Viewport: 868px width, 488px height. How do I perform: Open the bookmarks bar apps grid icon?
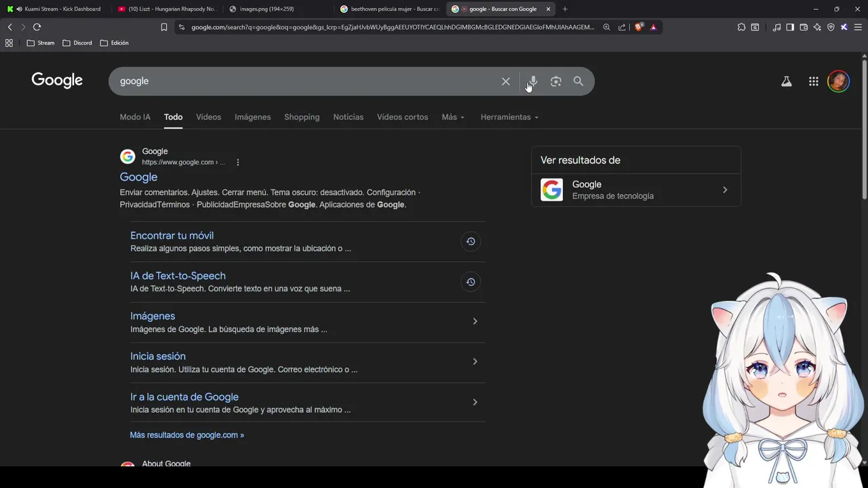click(x=9, y=43)
